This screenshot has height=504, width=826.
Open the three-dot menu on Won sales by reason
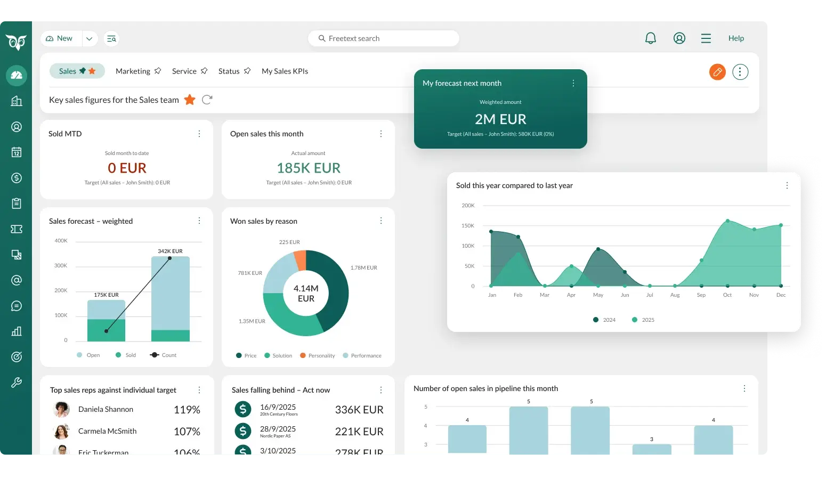pos(380,221)
